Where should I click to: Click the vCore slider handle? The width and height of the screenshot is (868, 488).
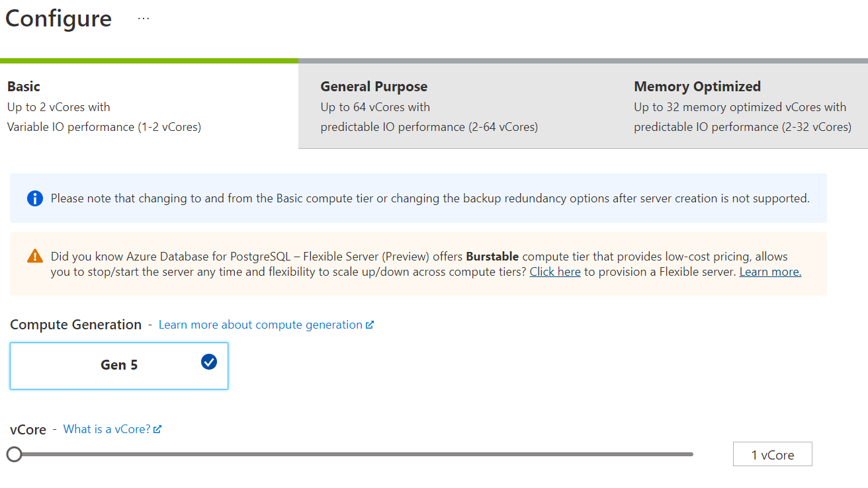[x=14, y=454]
